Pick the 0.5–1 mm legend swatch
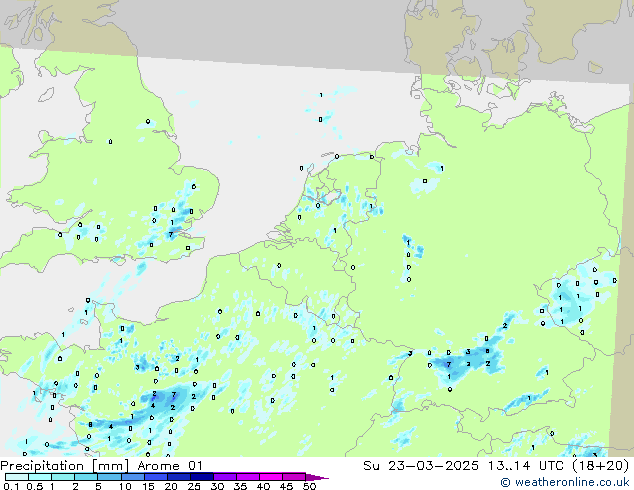Screen dimensions: 634x490 40,477
